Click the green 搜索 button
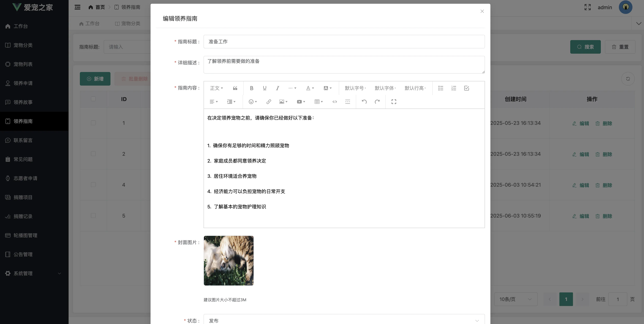This screenshot has width=644, height=324. (x=585, y=47)
